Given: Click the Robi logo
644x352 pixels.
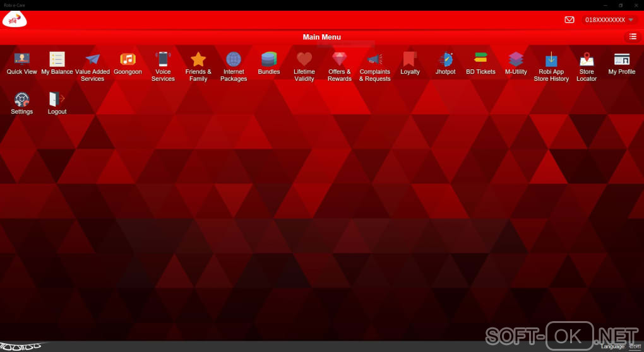Looking at the screenshot, I should (15, 20).
